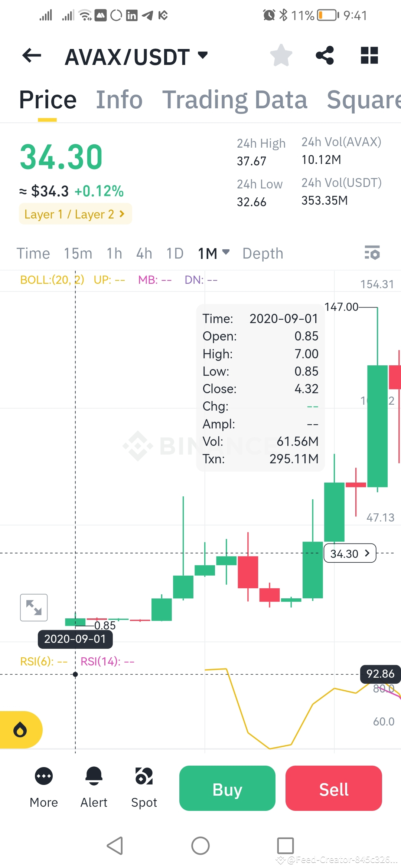Switch to the Trading Data tab

[236, 99]
